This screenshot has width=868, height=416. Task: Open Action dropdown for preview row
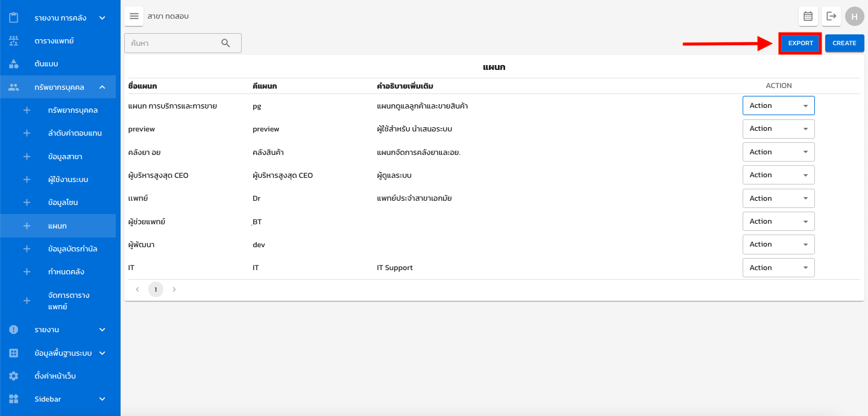pyautogui.click(x=778, y=129)
